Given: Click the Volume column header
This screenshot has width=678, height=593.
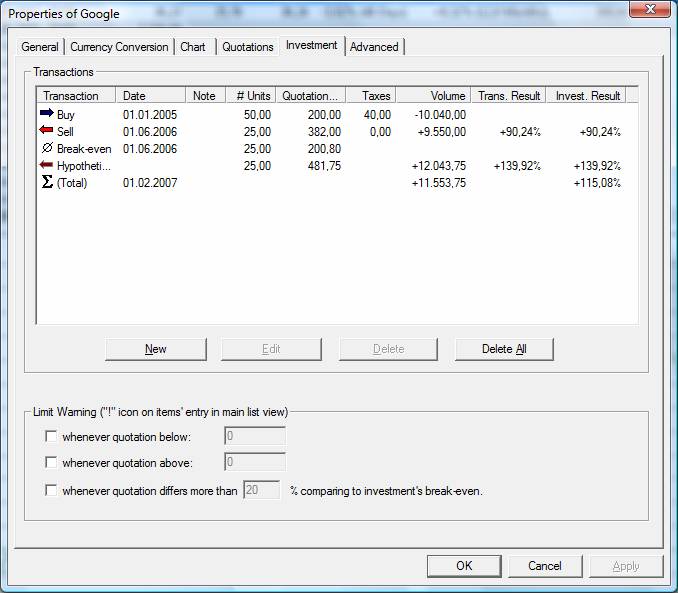Looking at the screenshot, I should coord(433,95).
